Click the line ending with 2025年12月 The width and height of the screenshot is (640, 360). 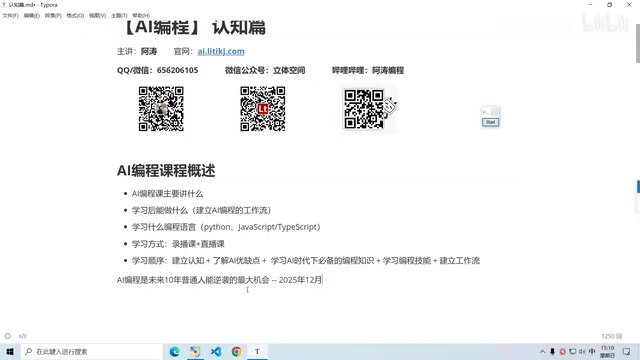click(x=220, y=280)
